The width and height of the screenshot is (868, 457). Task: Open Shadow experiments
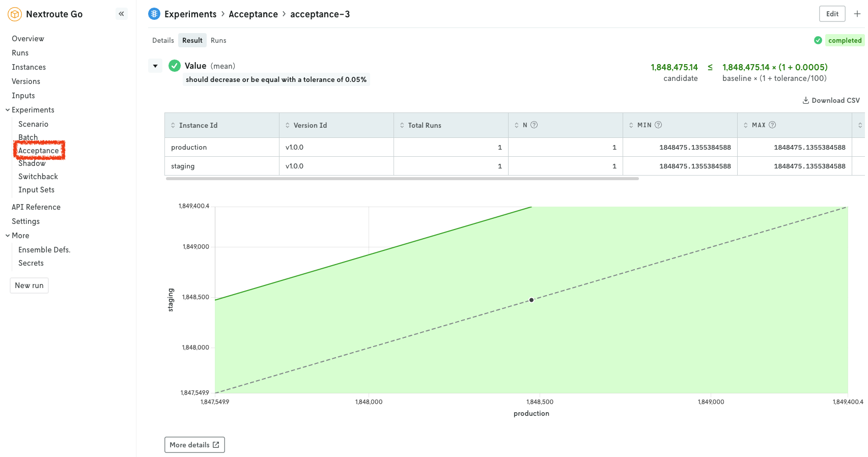tap(32, 163)
